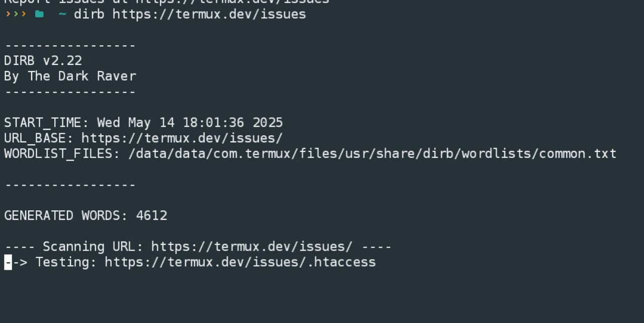The width and height of the screenshot is (644, 323).
Task: Click the dashed separator above GENERATED WORDS
Action: pyautogui.click(x=70, y=185)
